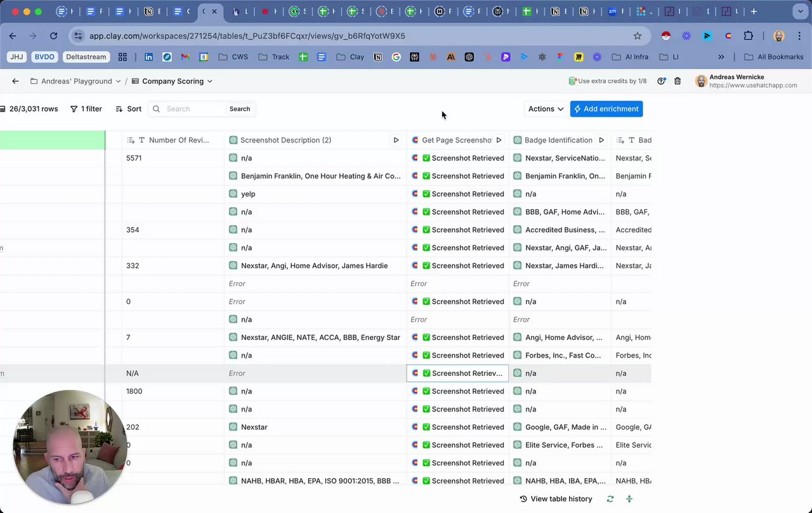Image resolution: width=812 pixels, height=513 pixels.
Task: Open View table history
Action: (x=556, y=499)
